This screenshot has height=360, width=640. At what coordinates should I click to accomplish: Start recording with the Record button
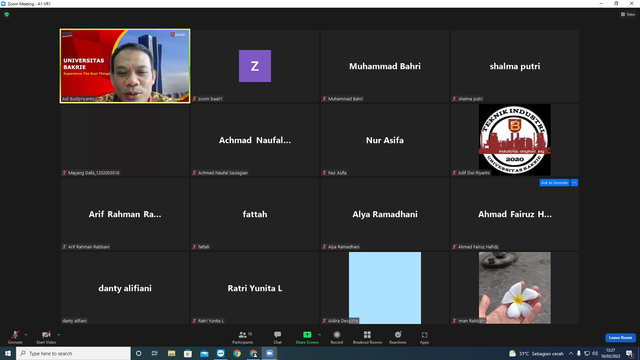click(337, 337)
